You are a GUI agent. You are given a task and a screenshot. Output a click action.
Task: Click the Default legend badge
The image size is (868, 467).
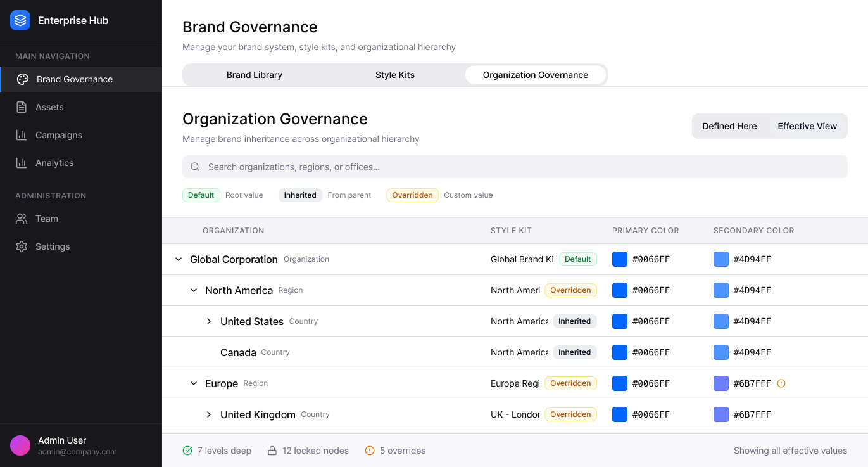(x=201, y=195)
